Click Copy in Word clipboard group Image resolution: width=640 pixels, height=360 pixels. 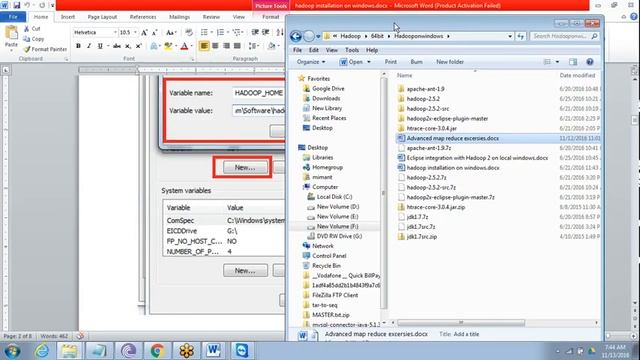coord(33,39)
